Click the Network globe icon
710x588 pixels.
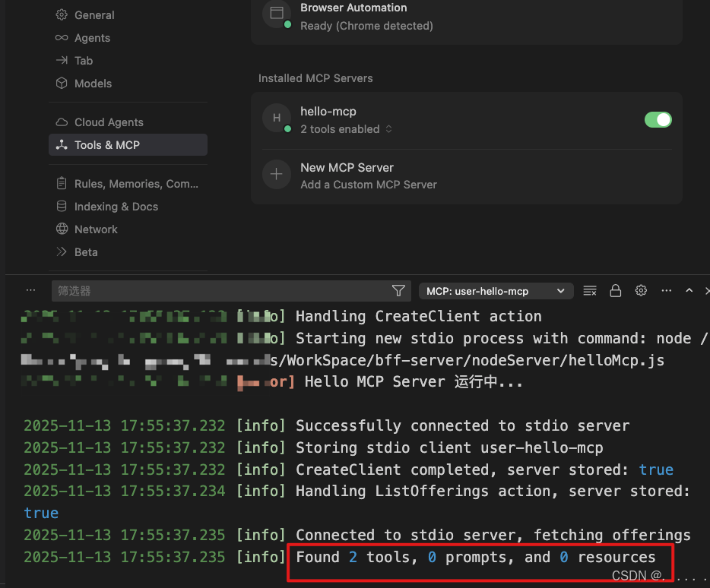[x=62, y=229]
